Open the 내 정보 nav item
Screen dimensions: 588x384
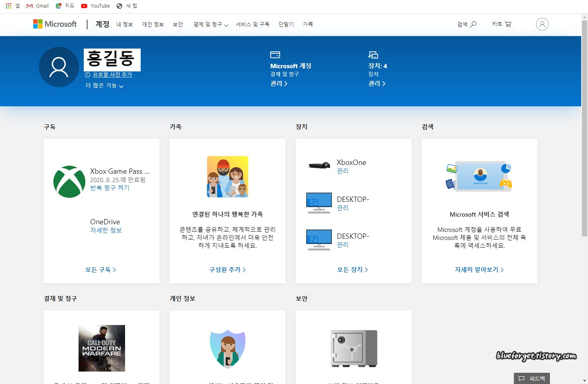pyautogui.click(x=124, y=24)
